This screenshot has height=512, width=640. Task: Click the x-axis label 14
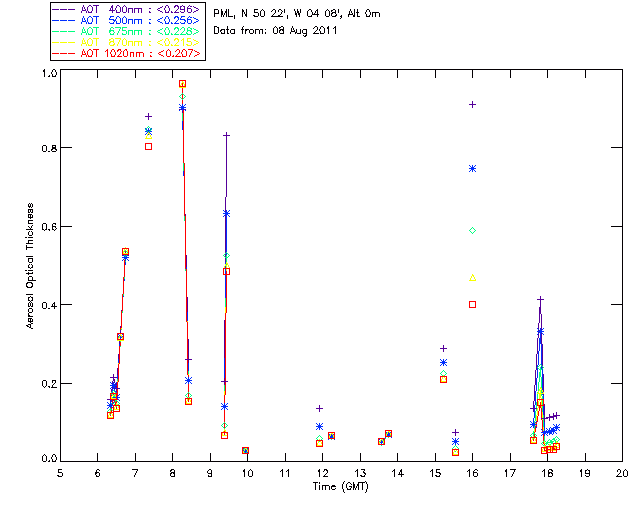pyautogui.click(x=397, y=473)
